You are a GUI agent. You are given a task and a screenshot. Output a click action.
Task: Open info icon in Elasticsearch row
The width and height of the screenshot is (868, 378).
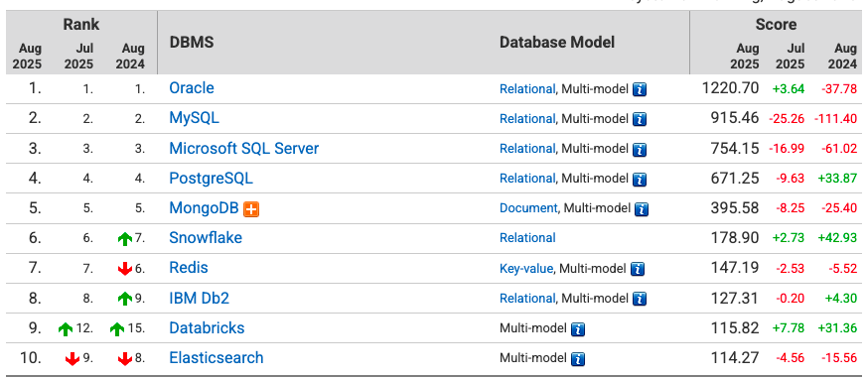click(x=578, y=359)
